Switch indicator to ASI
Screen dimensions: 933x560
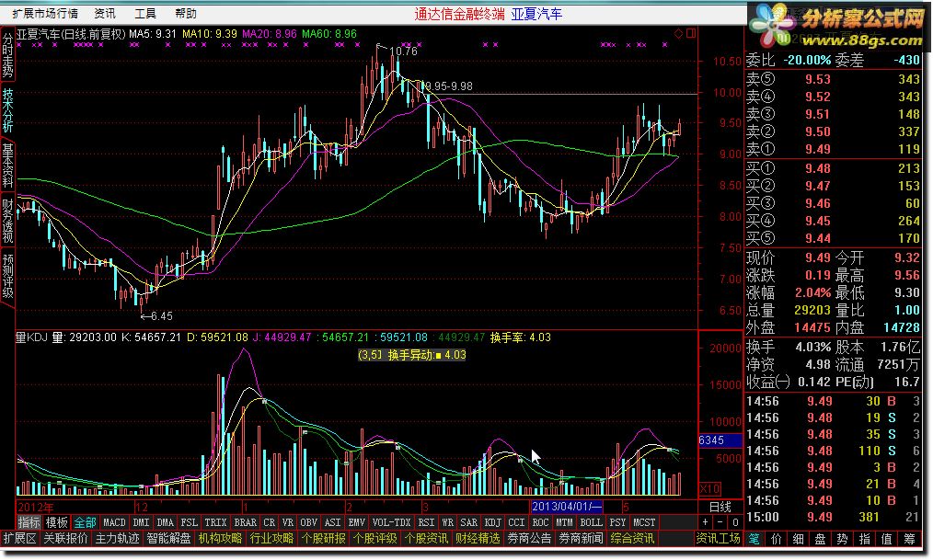click(332, 522)
